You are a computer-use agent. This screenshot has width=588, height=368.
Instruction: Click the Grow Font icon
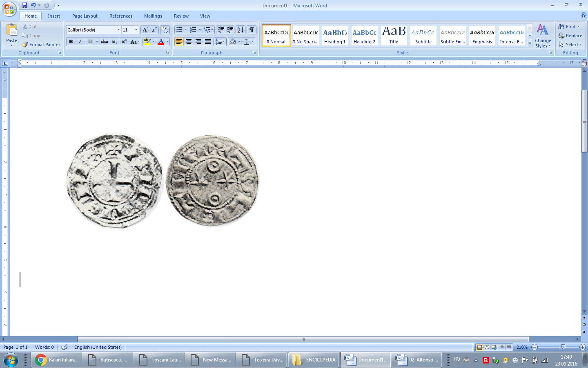[145, 30]
